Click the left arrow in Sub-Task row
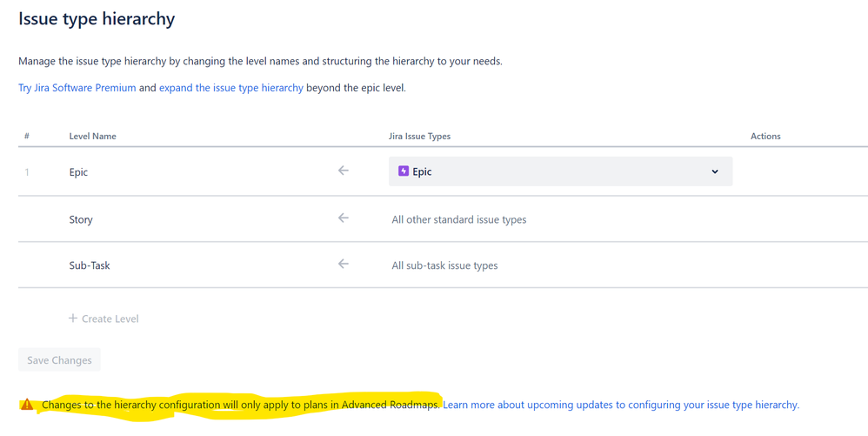 pyautogui.click(x=344, y=264)
